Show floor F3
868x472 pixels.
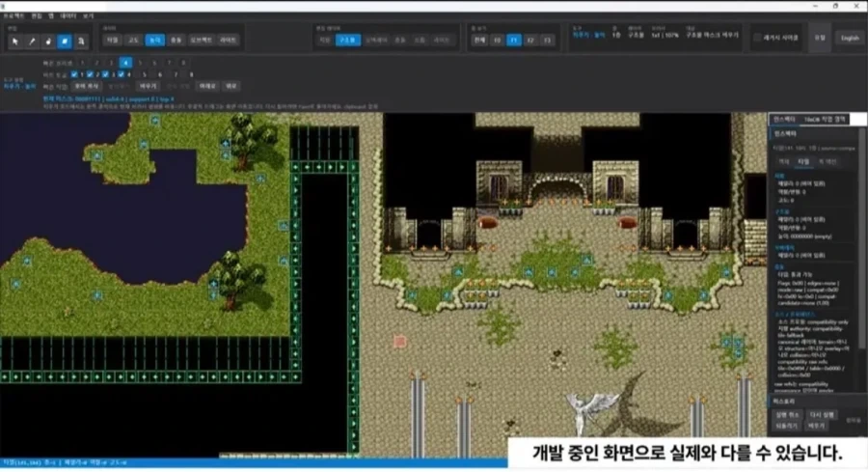(x=548, y=40)
